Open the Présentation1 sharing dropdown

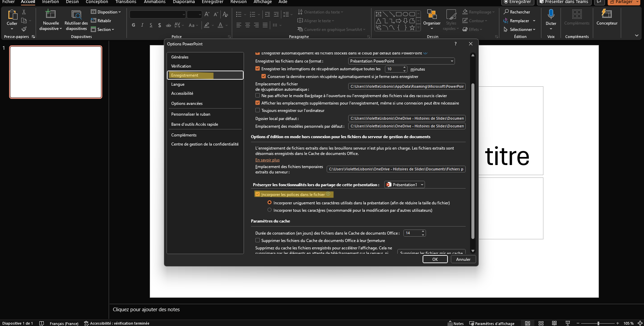(405, 185)
